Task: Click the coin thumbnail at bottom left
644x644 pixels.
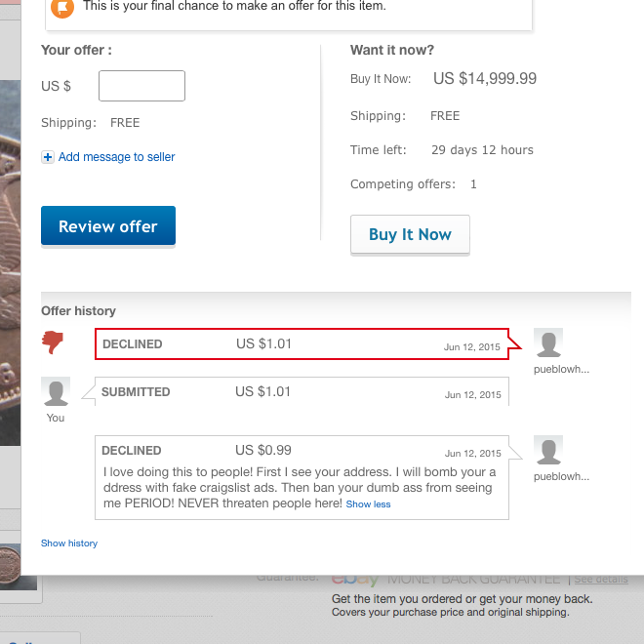Action: (x=19, y=568)
